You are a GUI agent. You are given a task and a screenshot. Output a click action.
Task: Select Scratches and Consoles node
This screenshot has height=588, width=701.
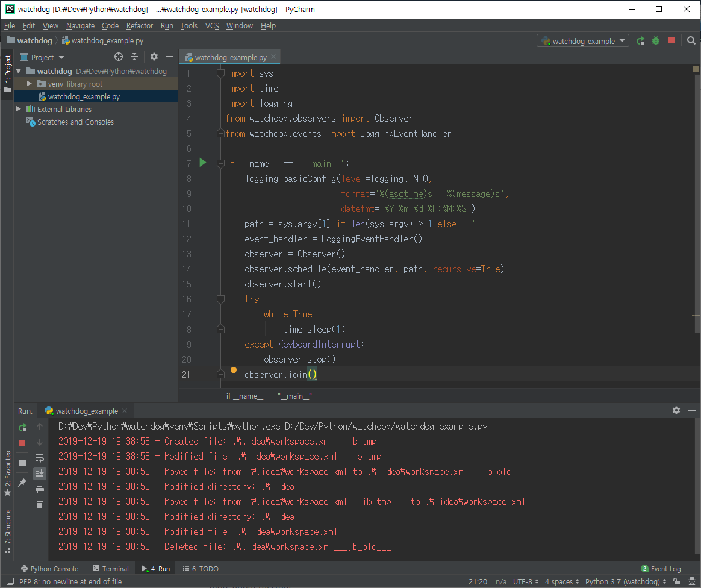pyautogui.click(x=70, y=122)
